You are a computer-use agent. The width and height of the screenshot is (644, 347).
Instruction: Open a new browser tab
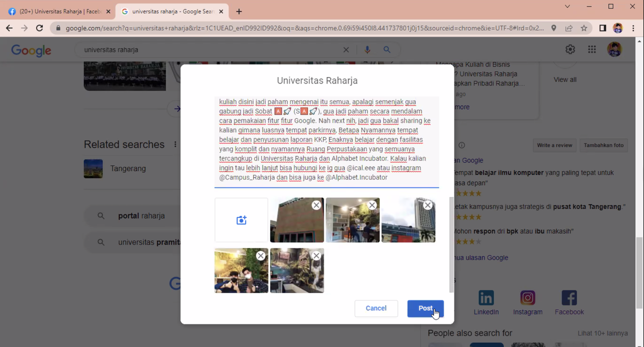point(239,12)
